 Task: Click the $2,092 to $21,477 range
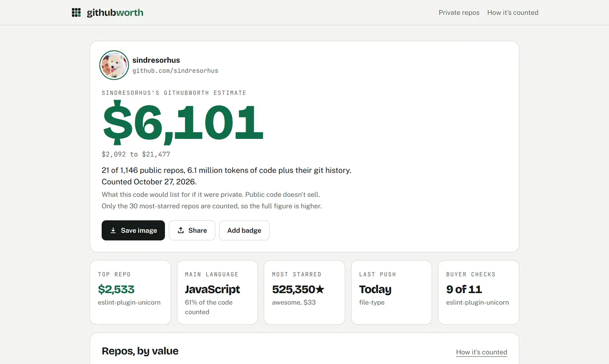136,154
